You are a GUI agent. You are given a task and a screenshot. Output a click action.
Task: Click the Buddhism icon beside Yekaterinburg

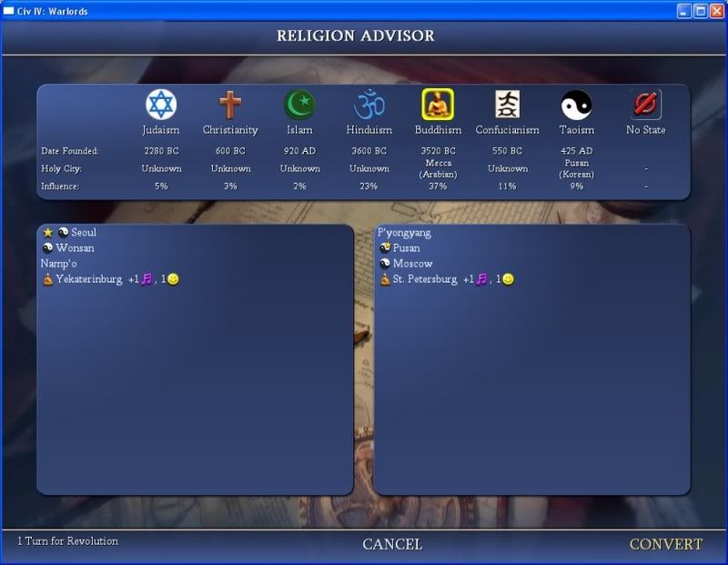click(x=48, y=279)
